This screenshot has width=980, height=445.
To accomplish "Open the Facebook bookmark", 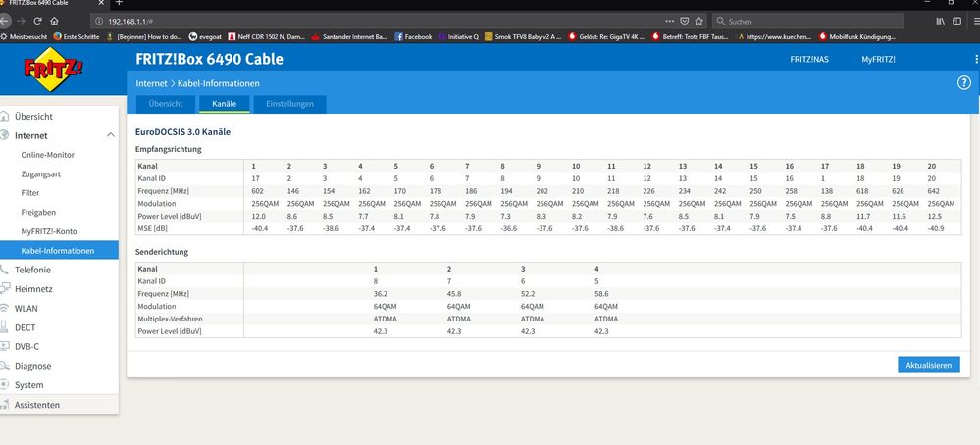I will pos(413,37).
